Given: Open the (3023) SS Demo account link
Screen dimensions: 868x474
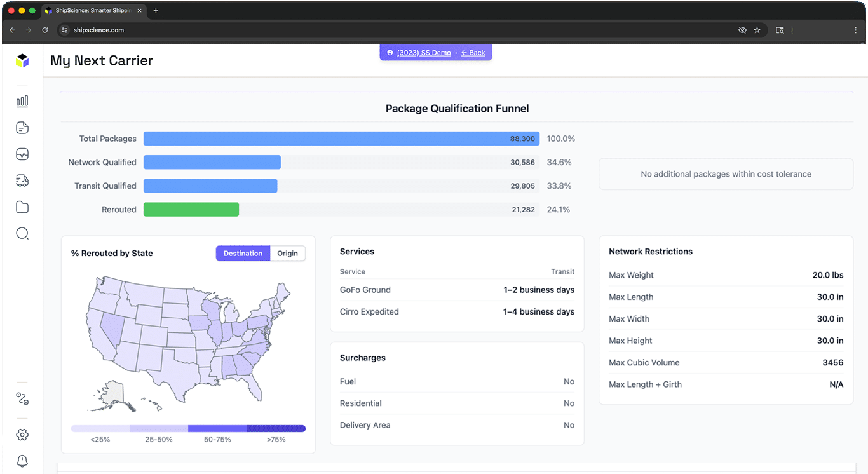Looking at the screenshot, I should (423, 53).
